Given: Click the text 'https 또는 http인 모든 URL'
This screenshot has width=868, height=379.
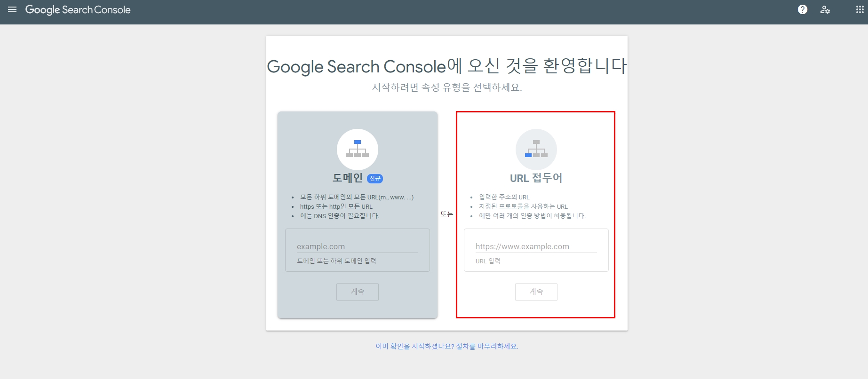Looking at the screenshot, I should [336, 206].
